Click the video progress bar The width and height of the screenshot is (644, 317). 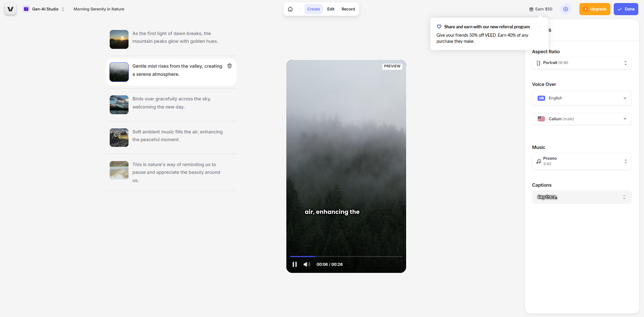346,256
